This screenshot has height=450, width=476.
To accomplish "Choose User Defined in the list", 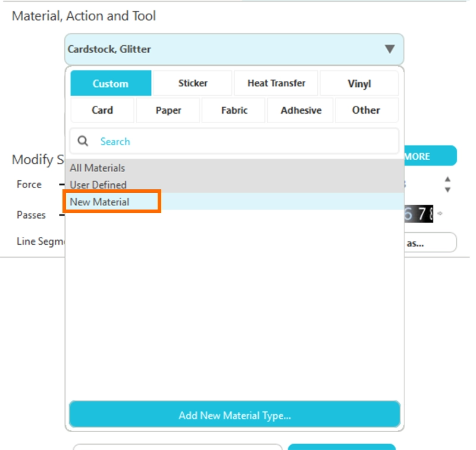I will pyautogui.click(x=98, y=185).
